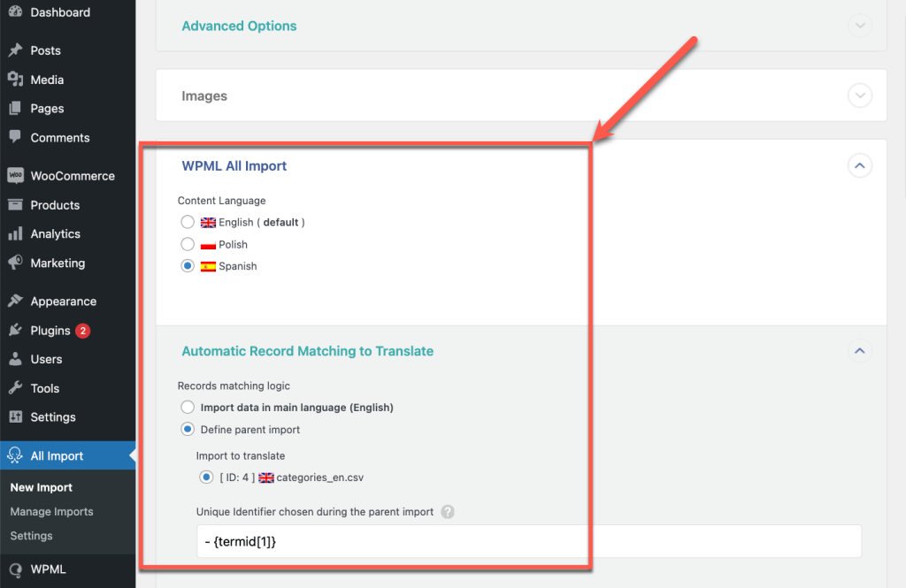Click the WooCommerce logo icon

(16, 176)
